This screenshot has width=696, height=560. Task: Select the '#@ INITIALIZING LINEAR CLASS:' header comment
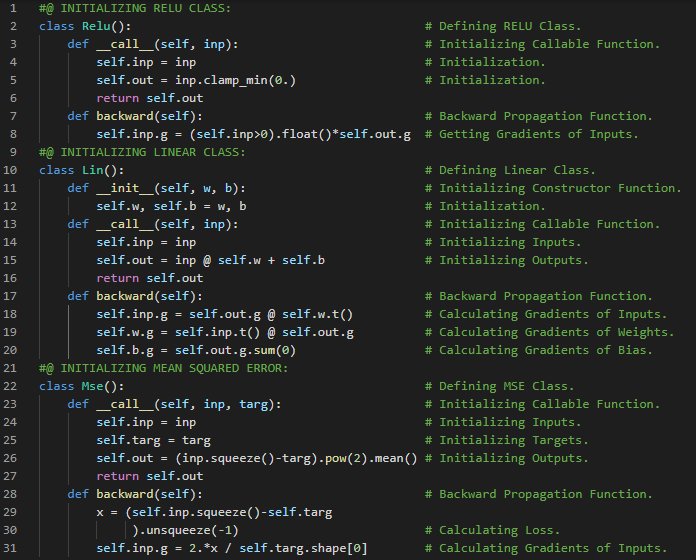pyautogui.click(x=142, y=152)
